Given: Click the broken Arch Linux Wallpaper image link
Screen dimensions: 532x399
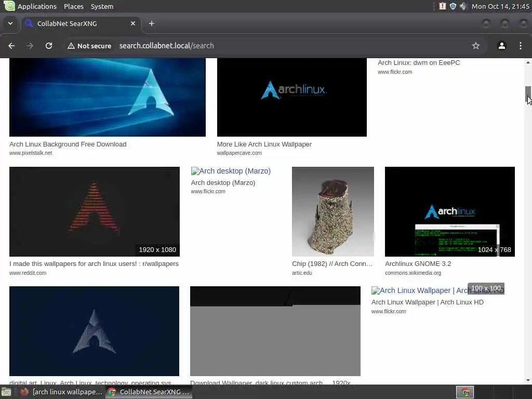Looking at the screenshot, I should [437, 290].
